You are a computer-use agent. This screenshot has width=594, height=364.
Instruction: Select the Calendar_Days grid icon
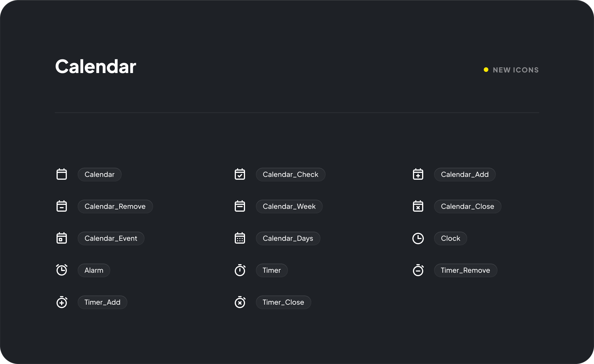(240, 238)
